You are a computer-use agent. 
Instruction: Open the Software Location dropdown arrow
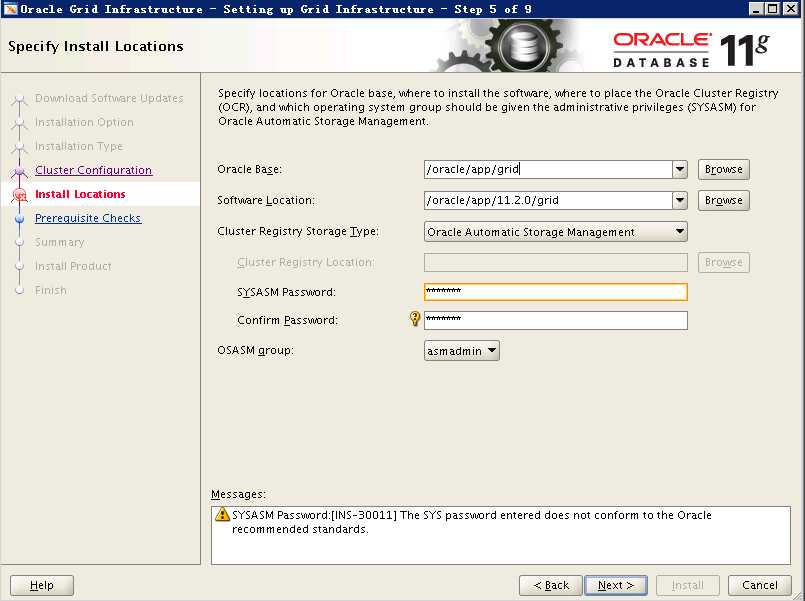tap(680, 200)
